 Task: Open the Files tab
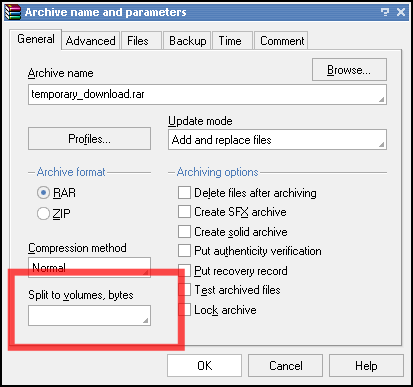[141, 41]
